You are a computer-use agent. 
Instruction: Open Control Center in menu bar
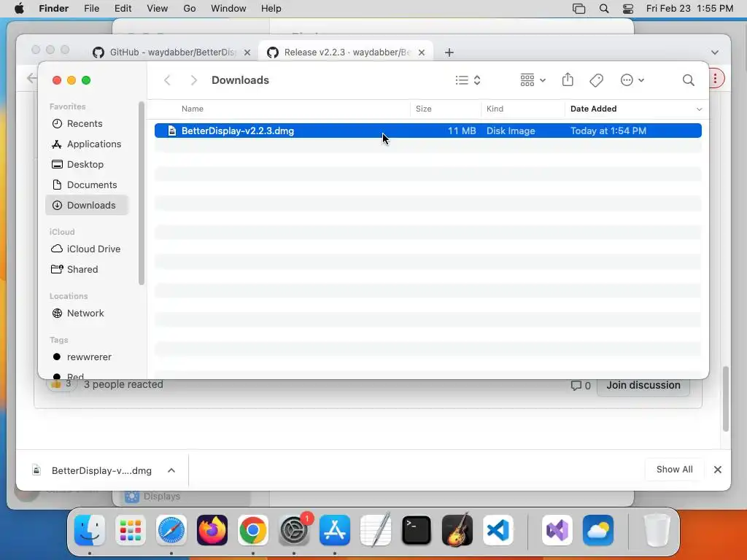tap(628, 9)
